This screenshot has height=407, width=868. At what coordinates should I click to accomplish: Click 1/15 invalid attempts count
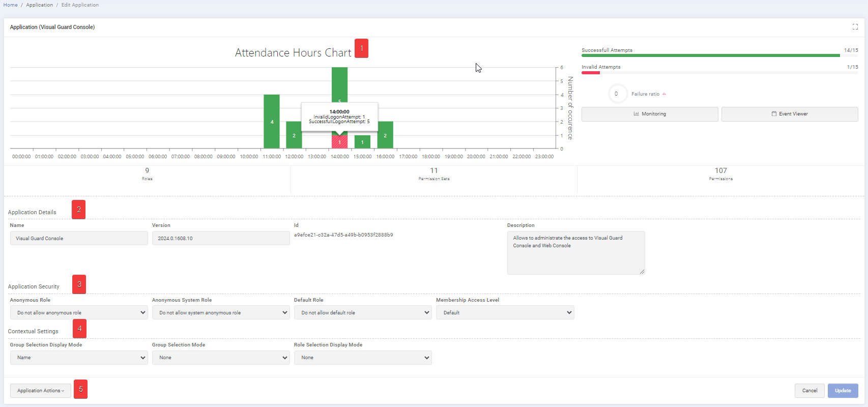[852, 67]
